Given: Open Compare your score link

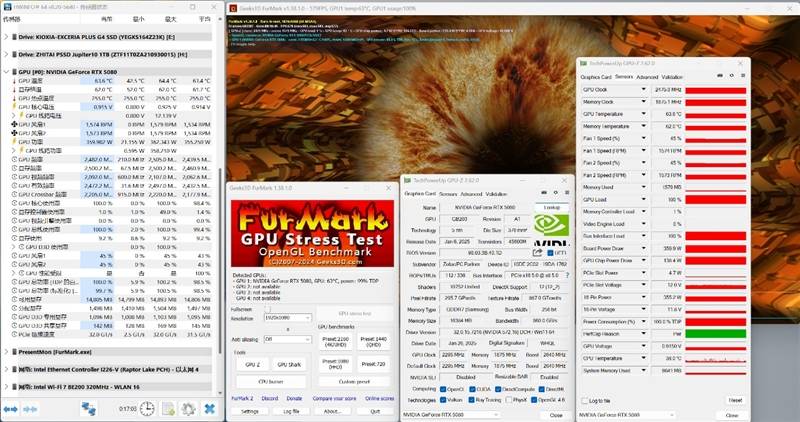Looking at the screenshot, I should click(x=334, y=399).
